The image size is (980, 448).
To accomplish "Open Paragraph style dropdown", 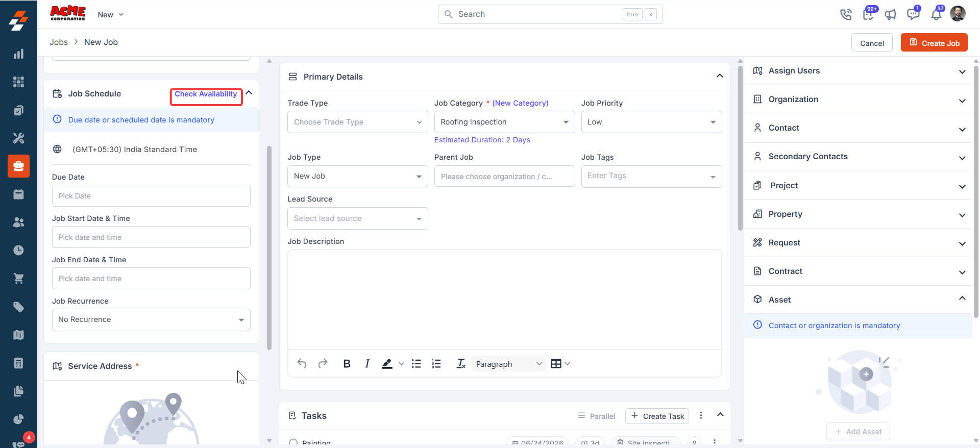I will [508, 364].
